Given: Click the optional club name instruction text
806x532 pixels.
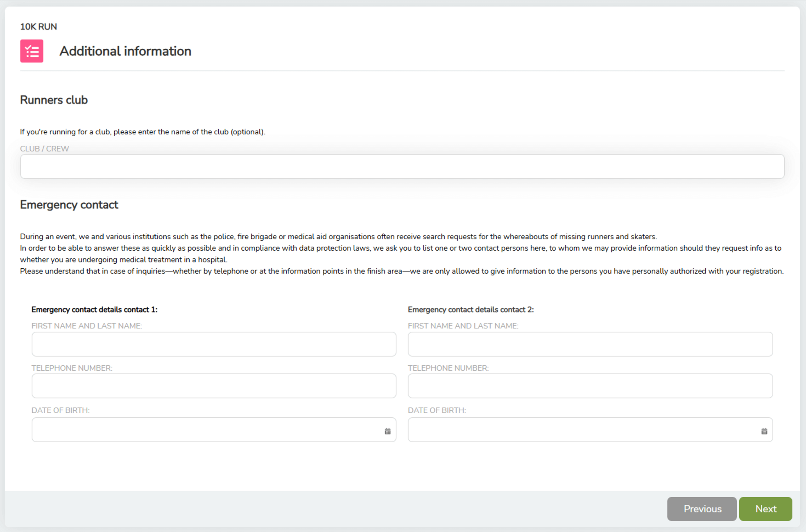Looking at the screenshot, I should click(142, 132).
